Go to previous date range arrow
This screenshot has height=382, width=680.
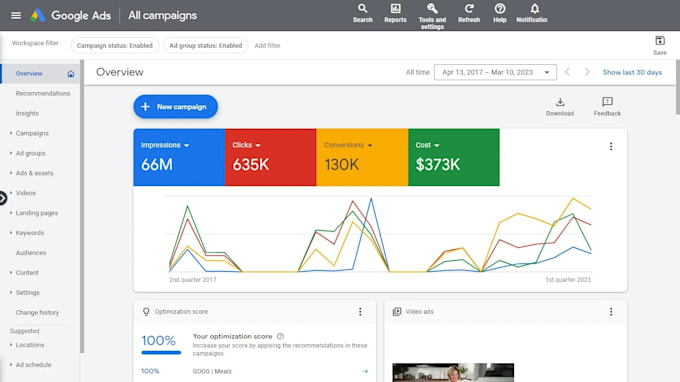click(x=567, y=72)
